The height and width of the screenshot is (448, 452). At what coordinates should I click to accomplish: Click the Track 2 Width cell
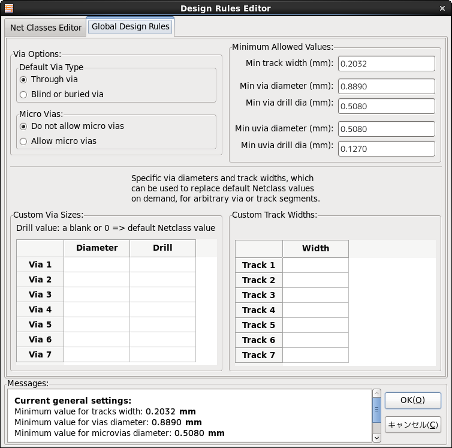pyautogui.click(x=315, y=280)
